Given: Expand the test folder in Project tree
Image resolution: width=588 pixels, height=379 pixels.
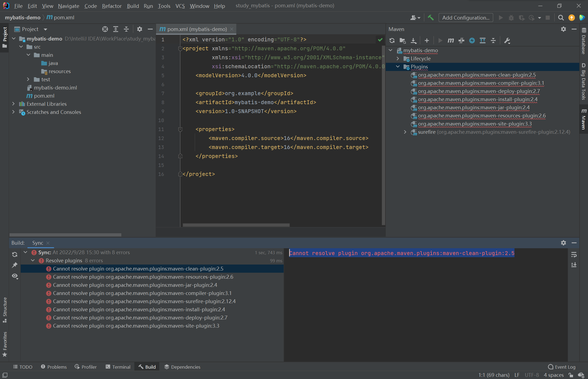Looking at the screenshot, I should click(28, 79).
